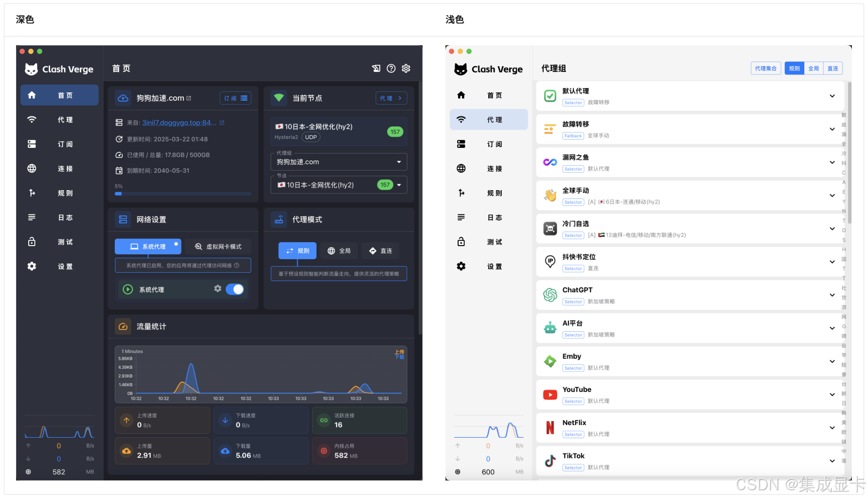This screenshot has height=499, width=868.
Task: Click the cloud profile icon on subscription card
Action: [x=123, y=98]
